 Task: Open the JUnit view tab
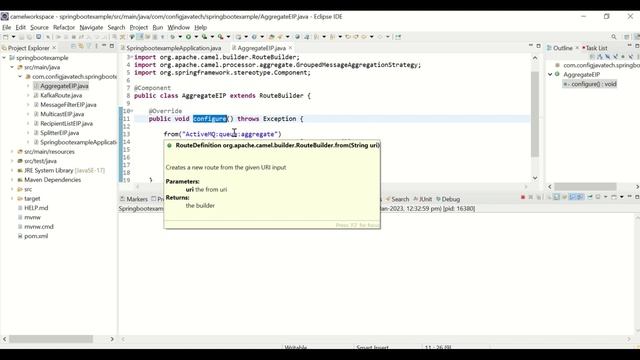422,199
